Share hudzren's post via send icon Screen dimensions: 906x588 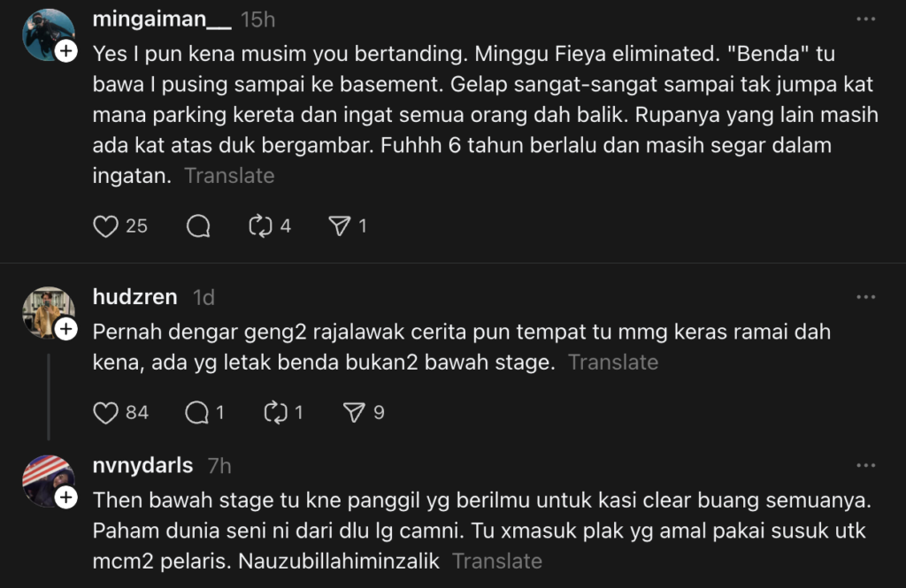point(354,412)
